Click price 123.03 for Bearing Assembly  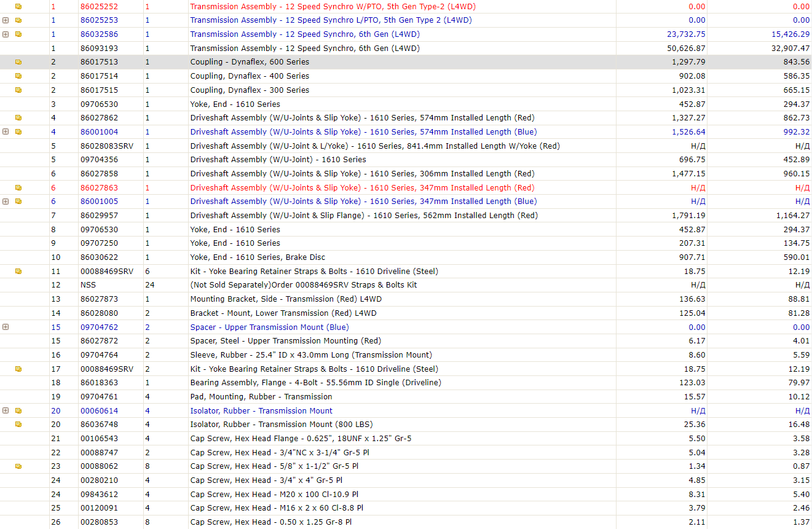[x=693, y=383]
